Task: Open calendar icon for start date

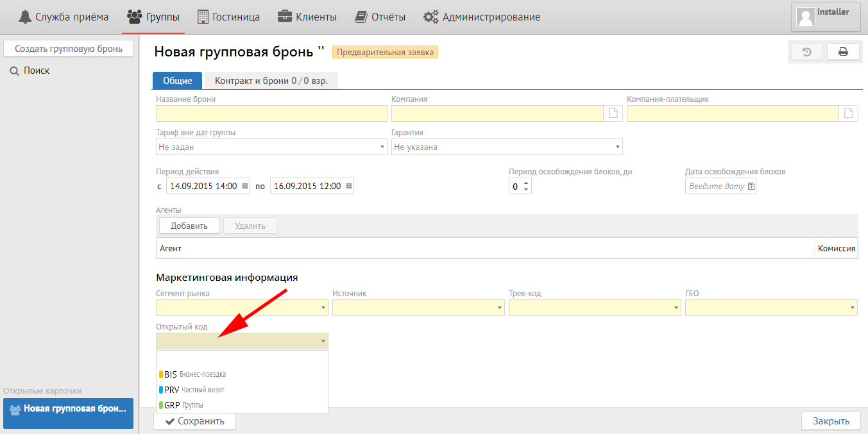Action: coord(245,186)
